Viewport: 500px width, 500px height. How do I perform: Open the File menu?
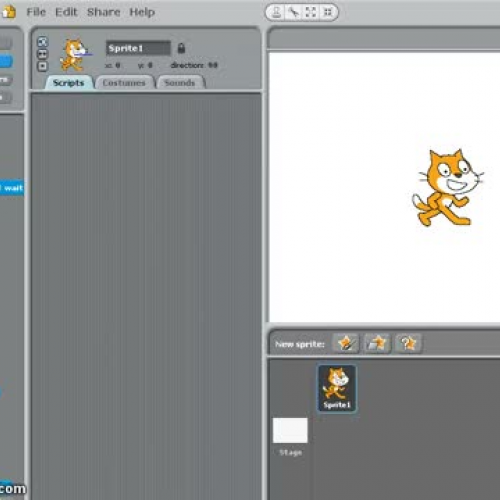point(36,12)
